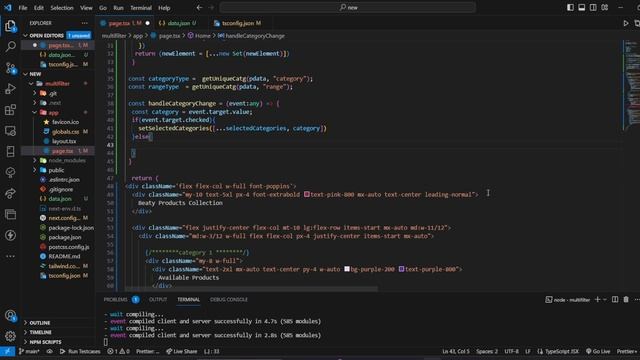Collapse the app folder
Viewport: 640px width, 360px height.
click(x=35, y=112)
